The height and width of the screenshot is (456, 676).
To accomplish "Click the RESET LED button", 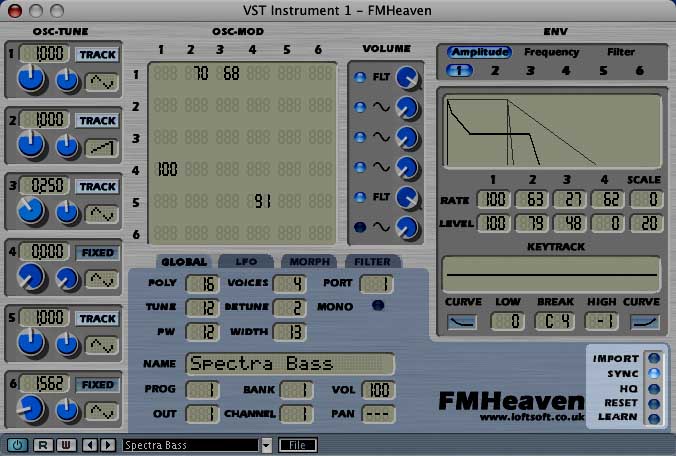I will (x=654, y=403).
